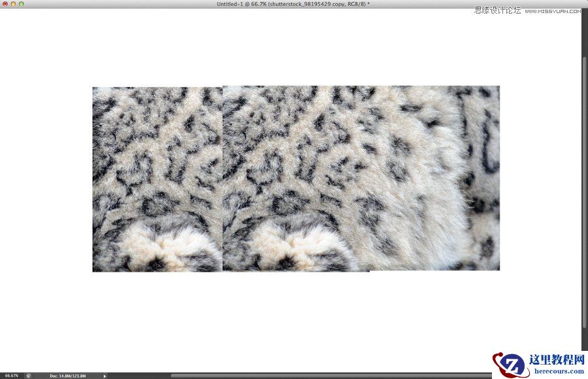Open the status bar info arrow menu

coord(105,376)
